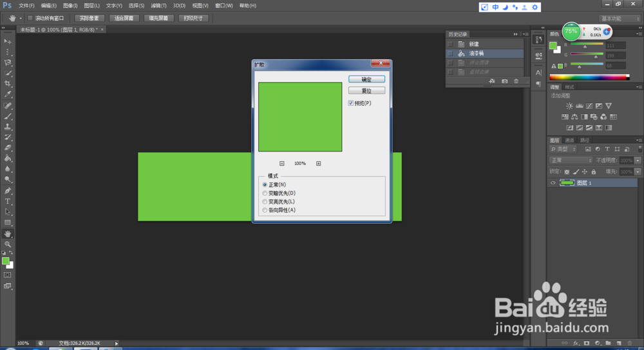Select the Pen tool

tap(7, 191)
